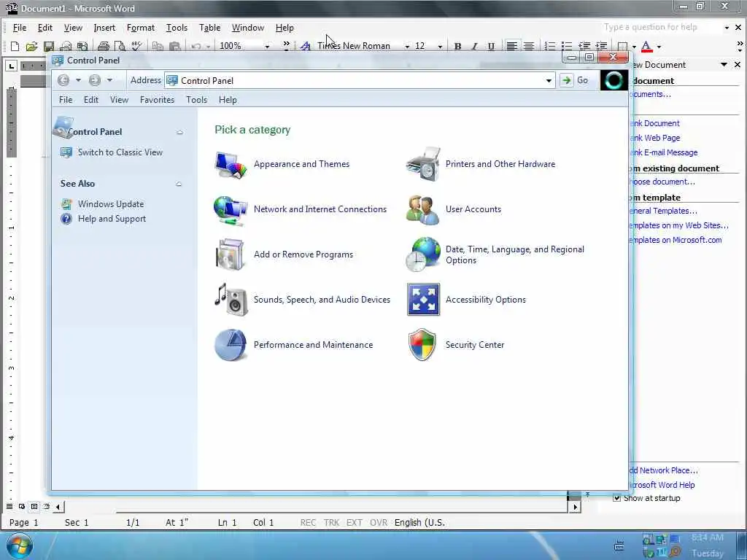Image resolution: width=747 pixels, height=560 pixels.
Task: Click the Windows Update link
Action: coord(111,204)
